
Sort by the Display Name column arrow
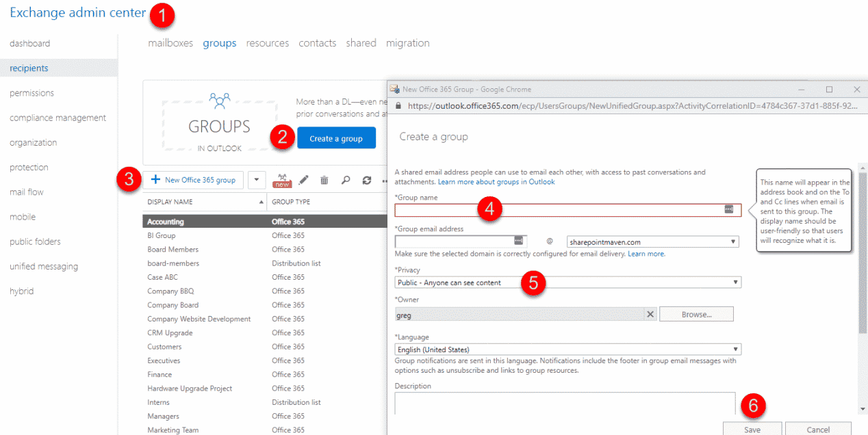click(x=261, y=201)
